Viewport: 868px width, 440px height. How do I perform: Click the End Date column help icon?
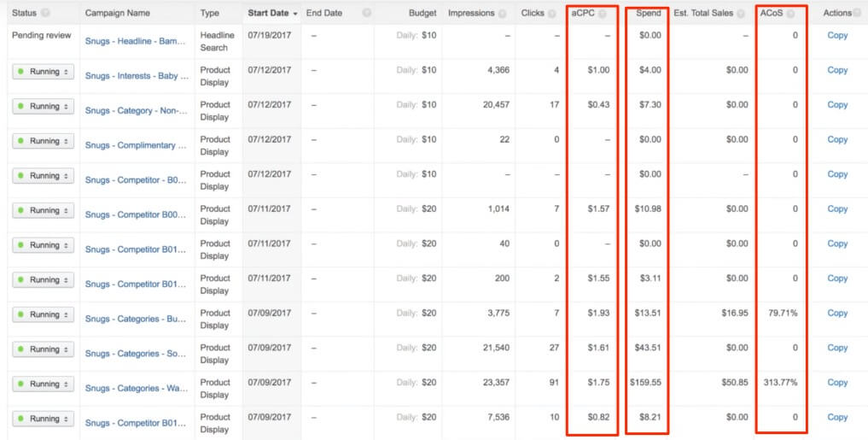(x=366, y=14)
